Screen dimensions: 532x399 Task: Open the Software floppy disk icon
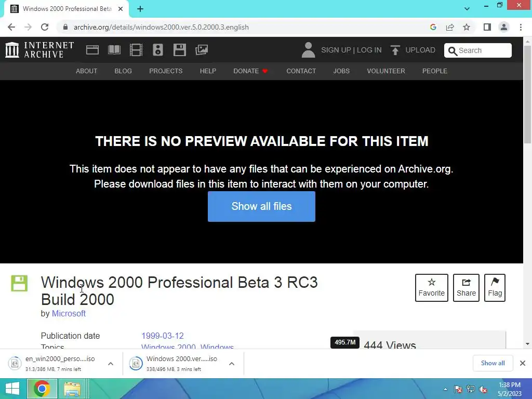pyautogui.click(x=179, y=50)
